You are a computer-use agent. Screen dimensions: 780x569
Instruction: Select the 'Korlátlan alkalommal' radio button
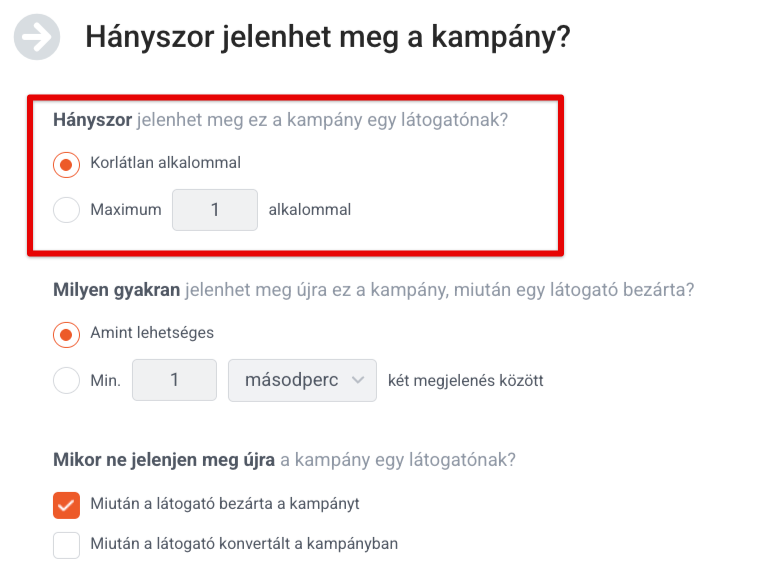pos(66,165)
